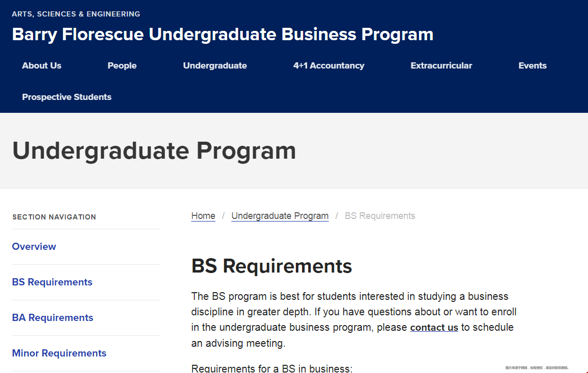
Task: Click the BS Requirements page heading
Action: pos(272,266)
